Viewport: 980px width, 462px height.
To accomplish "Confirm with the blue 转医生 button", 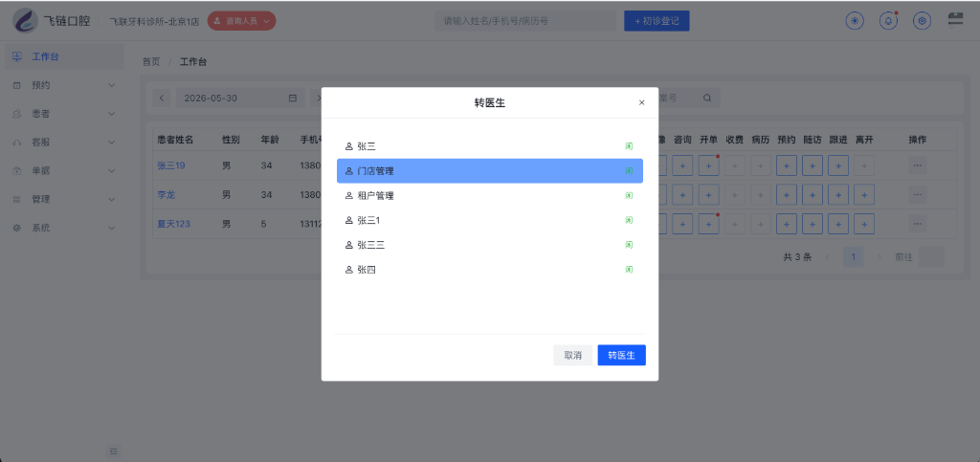I will coord(621,355).
